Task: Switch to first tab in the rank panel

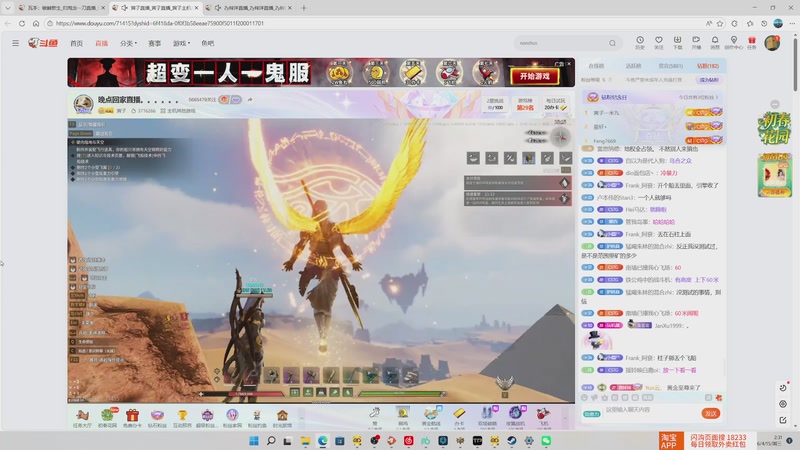Action: pyautogui.click(x=596, y=66)
